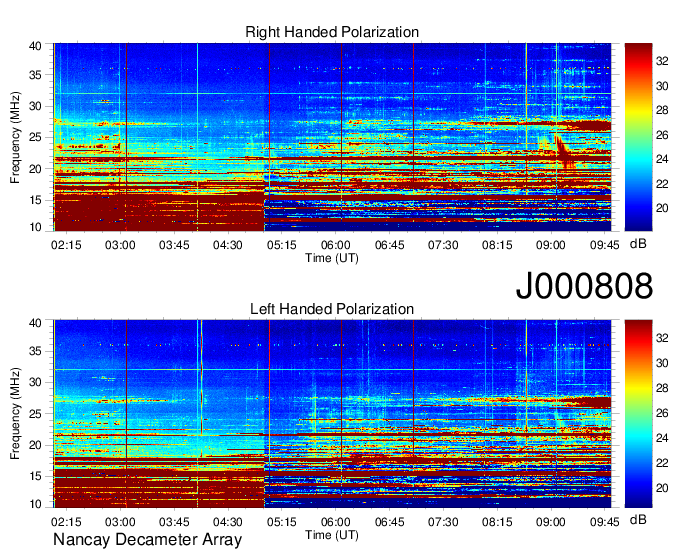The image size is (680, 552).
Task: Click "Frequency (MHz)" axis label of Right Handed plot
Action: click(x=15, y=137)
